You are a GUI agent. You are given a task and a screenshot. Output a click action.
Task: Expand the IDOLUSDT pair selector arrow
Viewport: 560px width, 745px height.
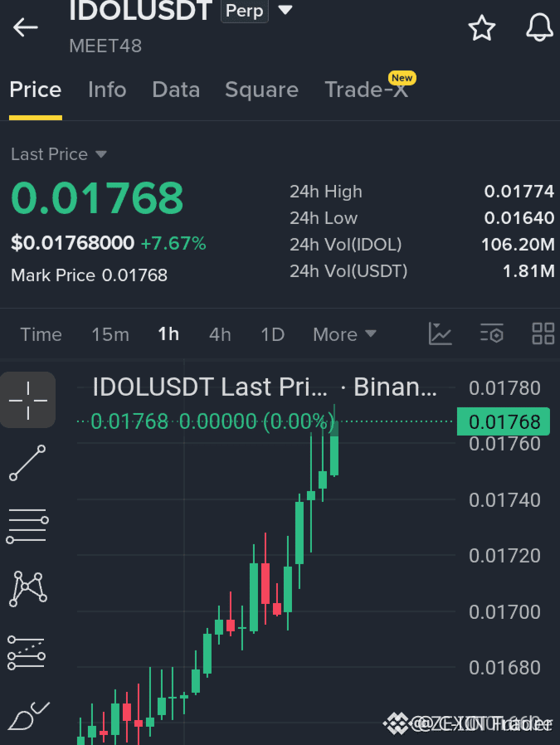[x=285, y=9]
